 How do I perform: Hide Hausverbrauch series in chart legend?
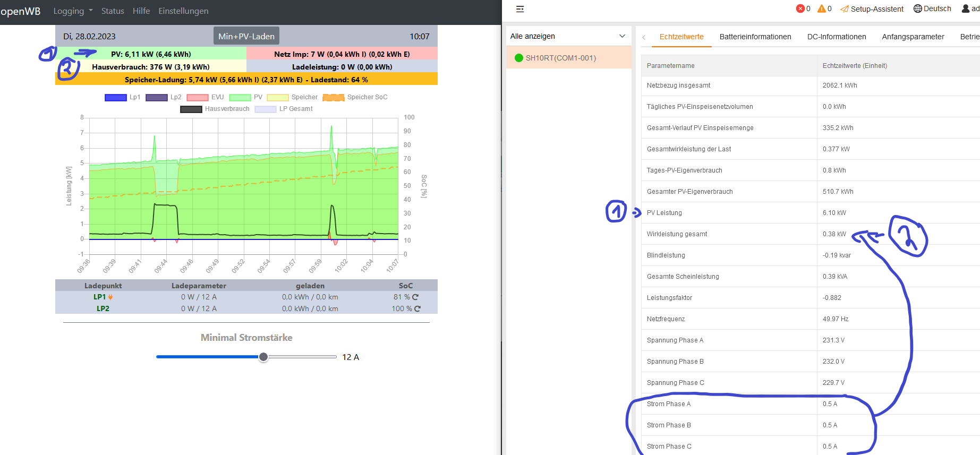tap(215, 109)
